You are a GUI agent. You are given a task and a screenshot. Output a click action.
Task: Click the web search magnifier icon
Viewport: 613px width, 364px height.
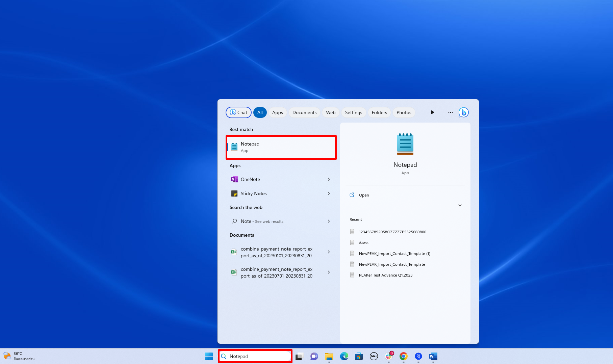[234, 221]
